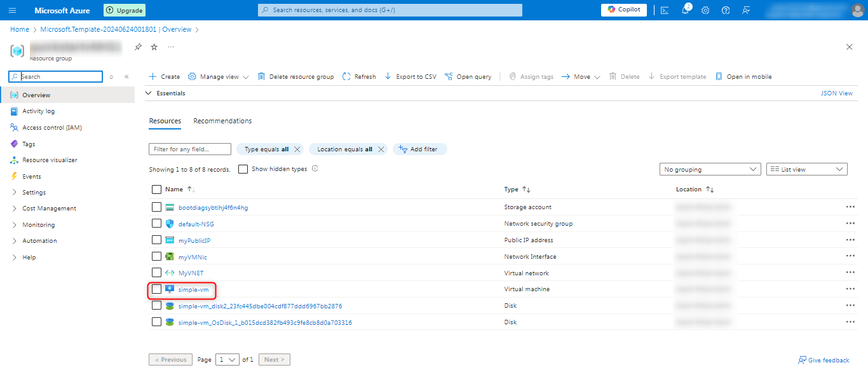The image size is (868, 391).
Task: Click the MyVNET virtual network icon
Action: (170, 273)
